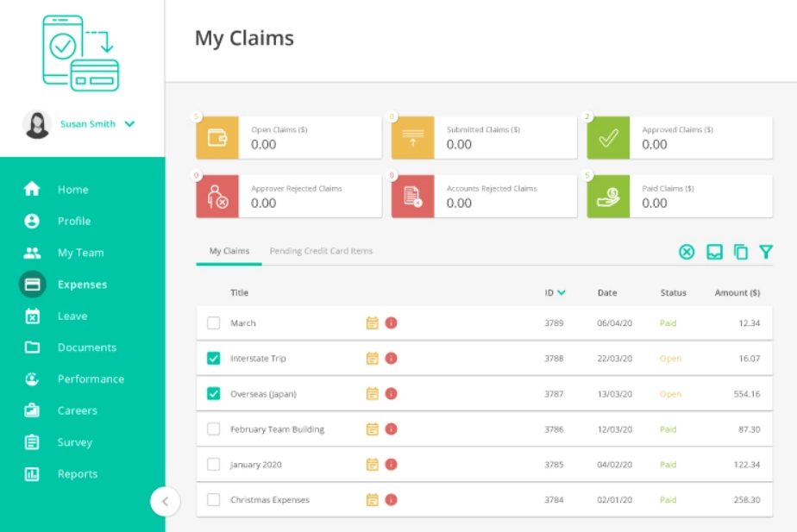797x532 pixels.
Task: Click the date 12/03/20
Action: (x=614, y=429)
